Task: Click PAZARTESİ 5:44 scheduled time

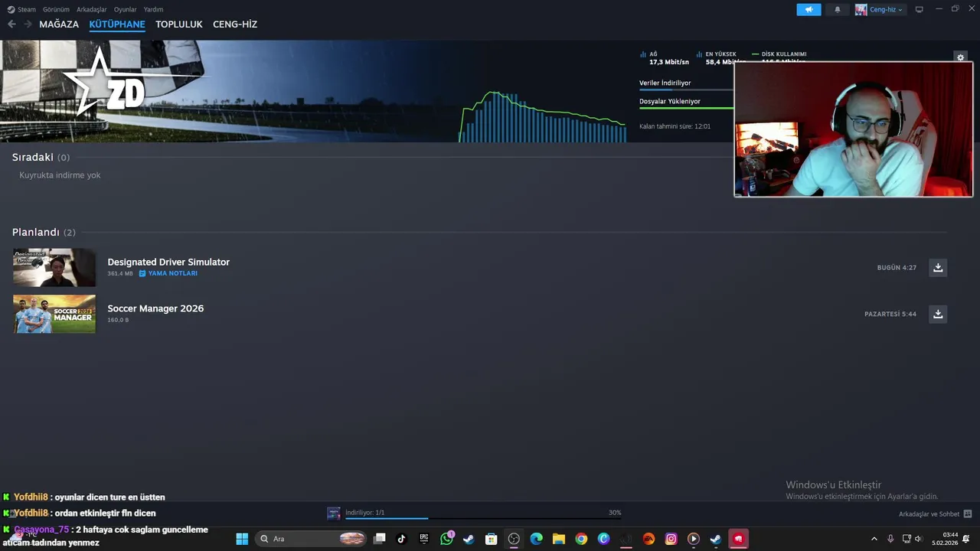Action: point(890,314)
